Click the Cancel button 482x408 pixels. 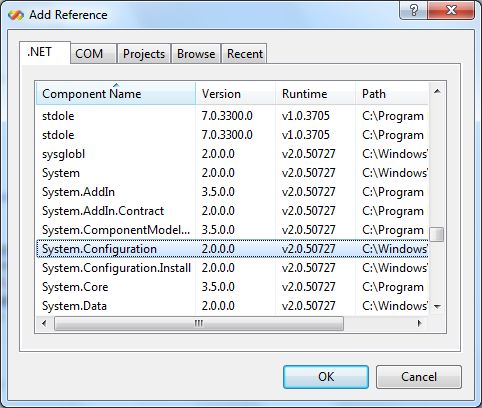[x=419, y=377]
